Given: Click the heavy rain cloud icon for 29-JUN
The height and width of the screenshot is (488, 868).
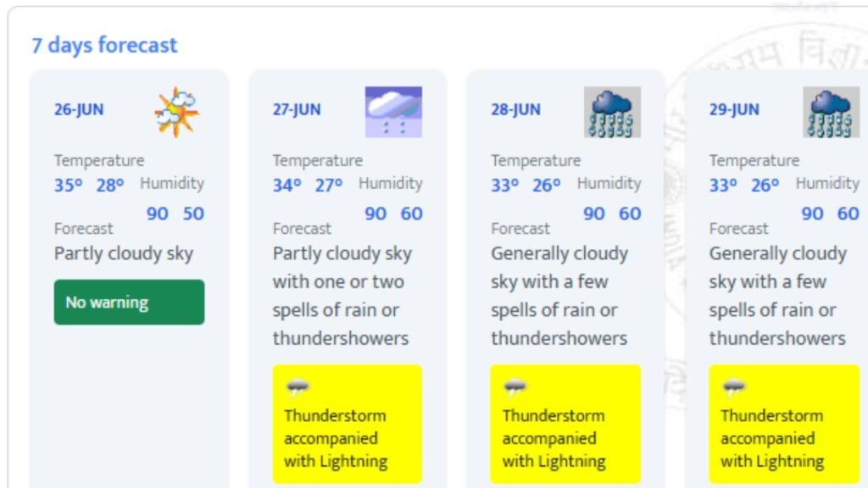Looking at the screenshot, I should (x=831, y=112).
